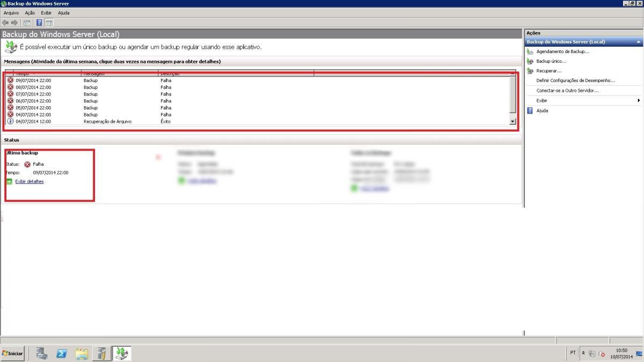Image resolution: width=644 pixels, height=362 pixels.
Task: Toggle the Action pane toolbar icon
Action: point(49,23)
